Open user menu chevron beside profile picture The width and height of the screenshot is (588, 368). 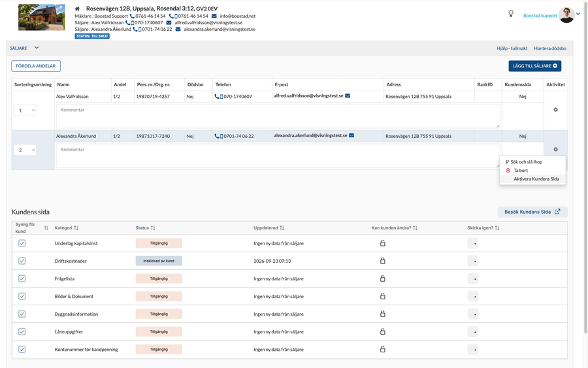pos(578,14)
